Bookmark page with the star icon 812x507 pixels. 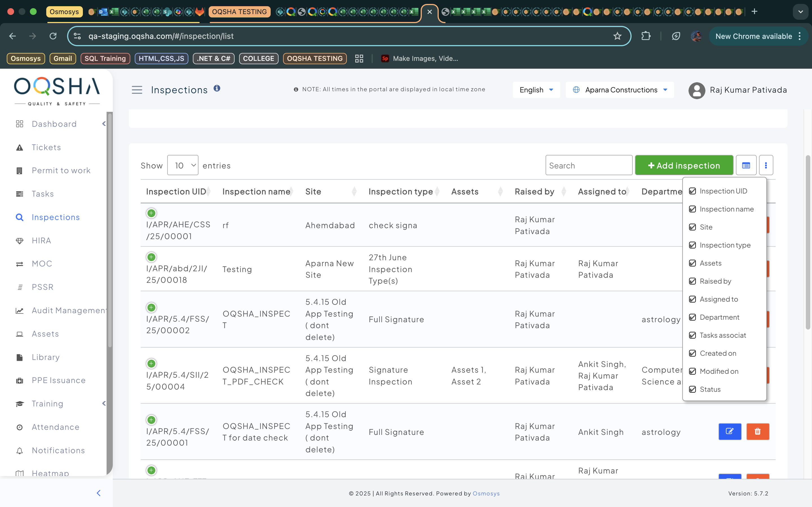(x=617, y=36)
